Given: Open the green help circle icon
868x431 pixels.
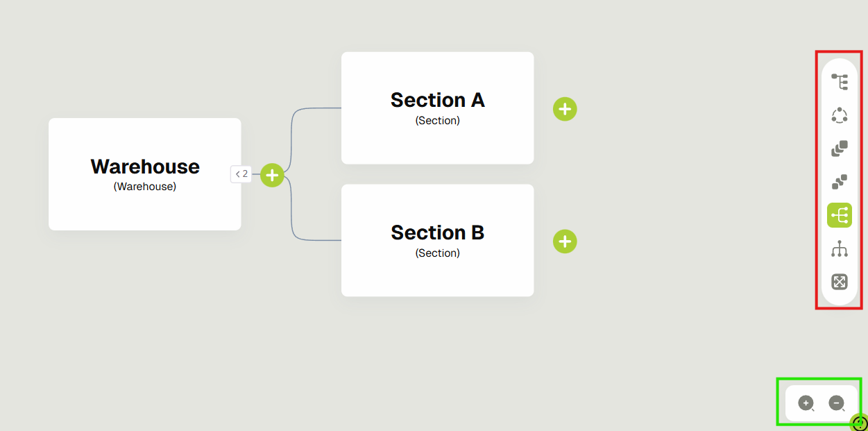Looking at the screenshot, I should pos(860,423).
